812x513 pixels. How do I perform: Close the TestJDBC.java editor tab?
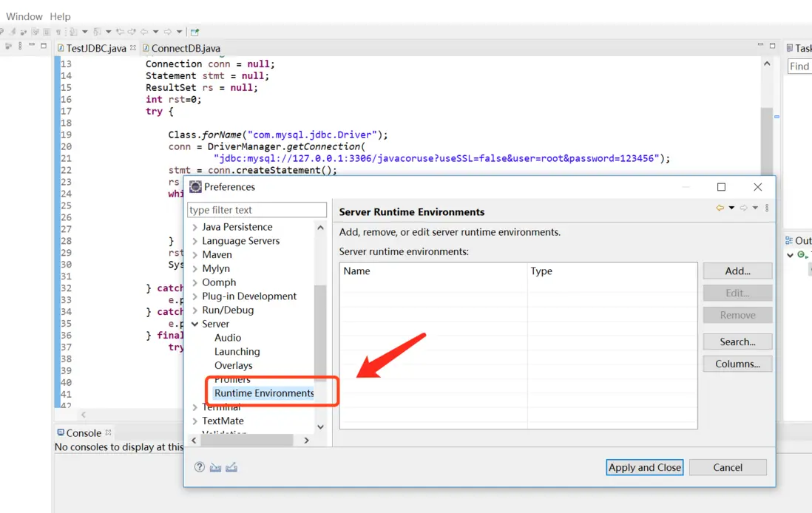point(133,48)
